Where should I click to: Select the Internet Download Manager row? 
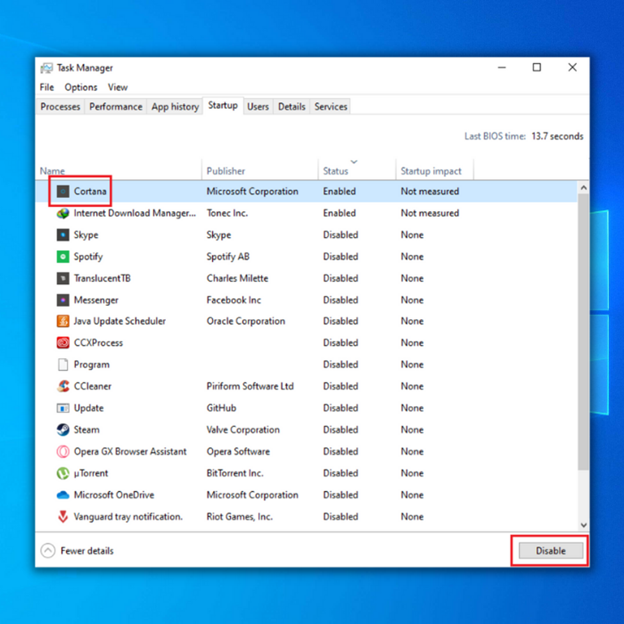tap(306, 213)
